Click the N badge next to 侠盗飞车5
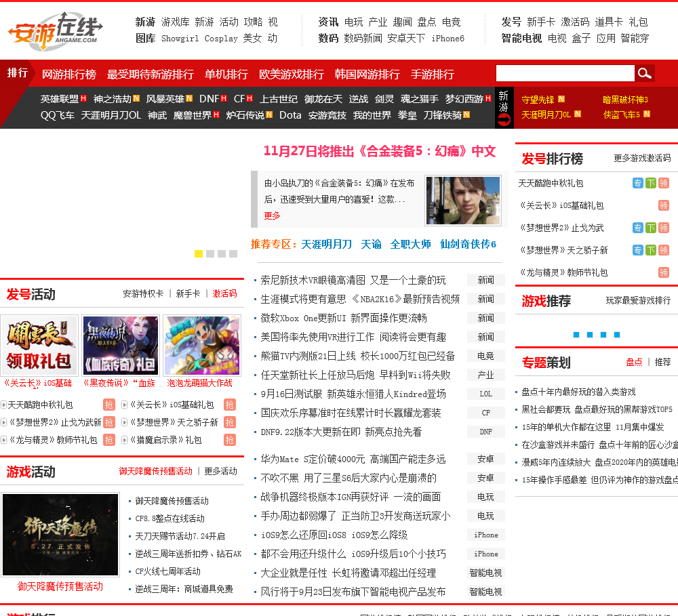Image resolution: width=678 pixels, height=616 pixels. (647, 114)
